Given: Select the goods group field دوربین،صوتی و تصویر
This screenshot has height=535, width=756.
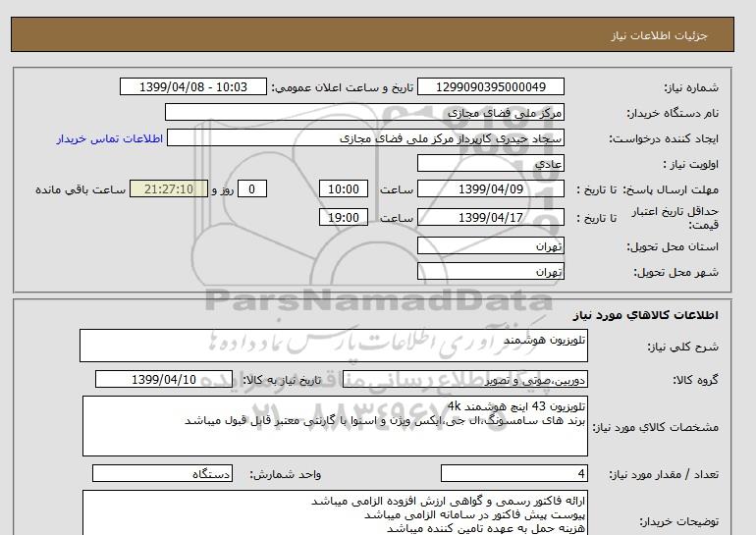Looking at the screenshot, I should click(464, 379).
